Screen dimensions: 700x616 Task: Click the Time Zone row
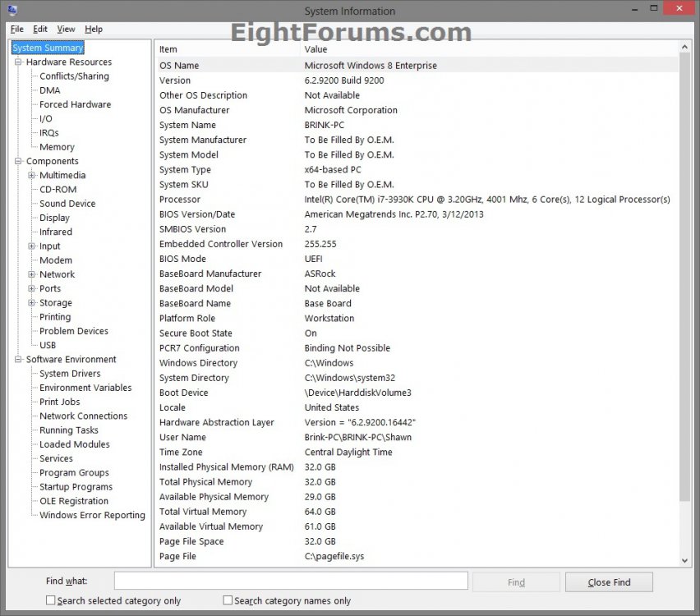(417, 453)
